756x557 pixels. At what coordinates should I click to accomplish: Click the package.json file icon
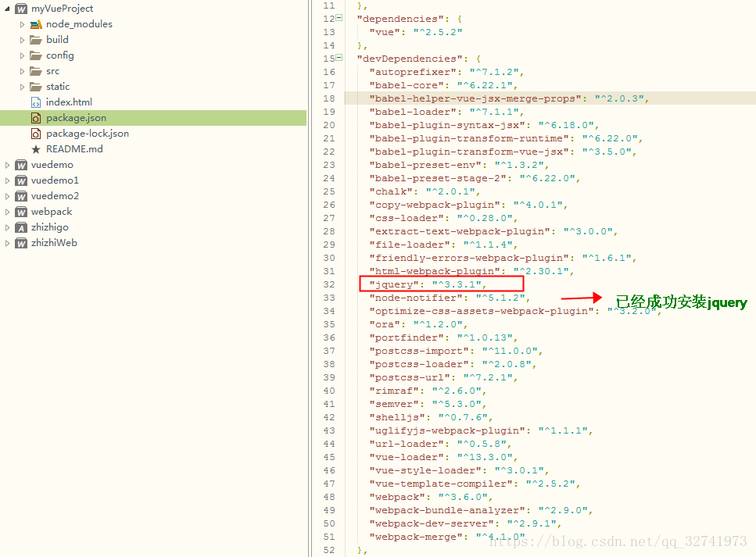point(36,118)
